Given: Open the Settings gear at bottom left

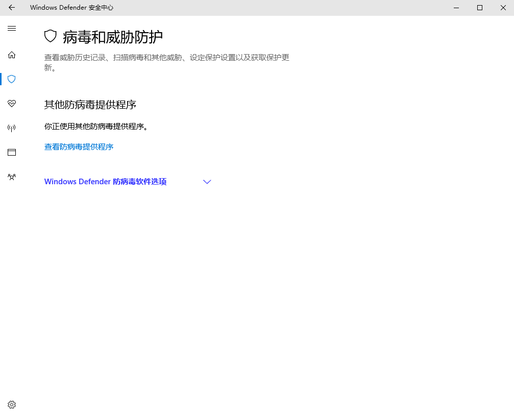Looking at the screenshot, I should point(11,404).
